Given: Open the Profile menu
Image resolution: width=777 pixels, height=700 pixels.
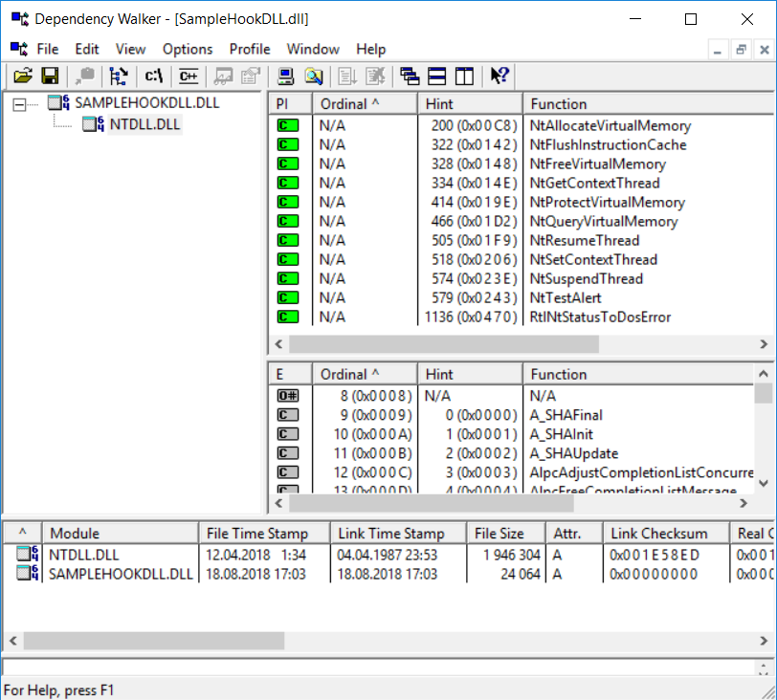Looking at the screenshot, I should (x=250, y=49).
